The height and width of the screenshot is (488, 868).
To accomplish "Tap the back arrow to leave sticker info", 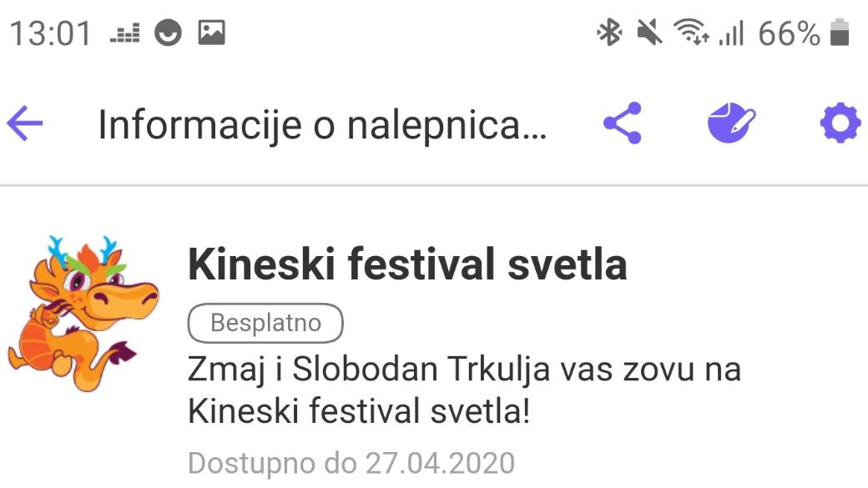I will (26, 122).
